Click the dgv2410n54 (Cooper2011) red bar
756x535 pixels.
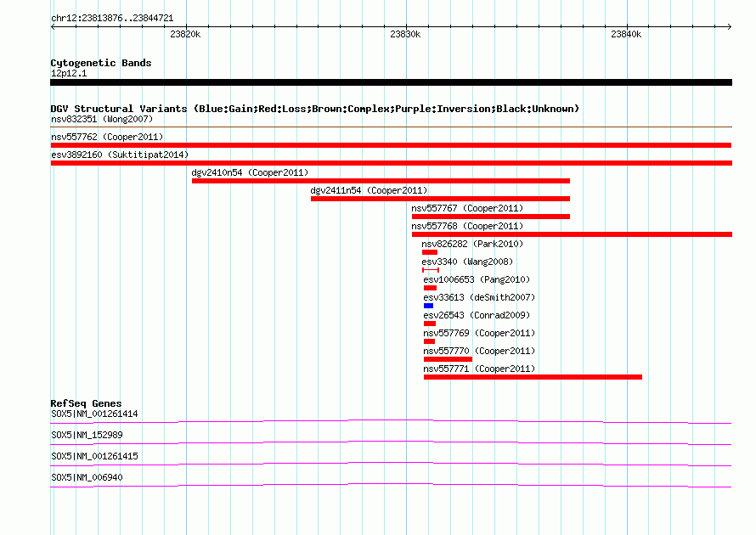[x=381, y=181]
